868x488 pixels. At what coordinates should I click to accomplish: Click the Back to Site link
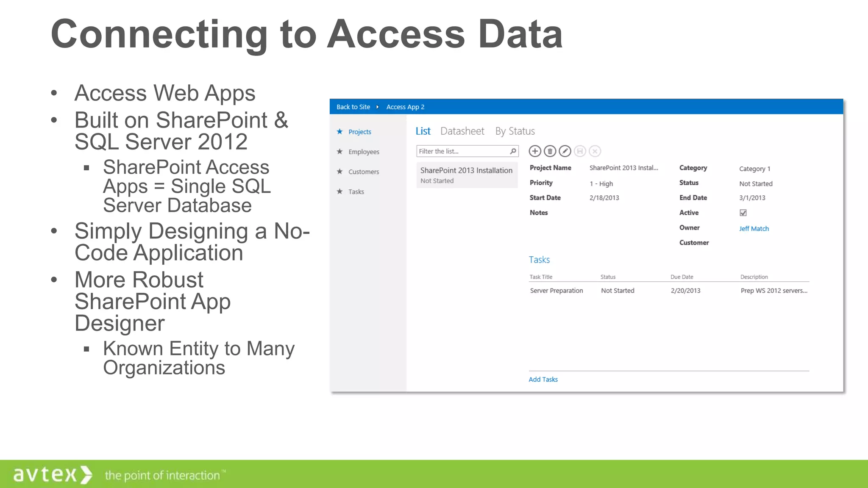coord(353,107)
